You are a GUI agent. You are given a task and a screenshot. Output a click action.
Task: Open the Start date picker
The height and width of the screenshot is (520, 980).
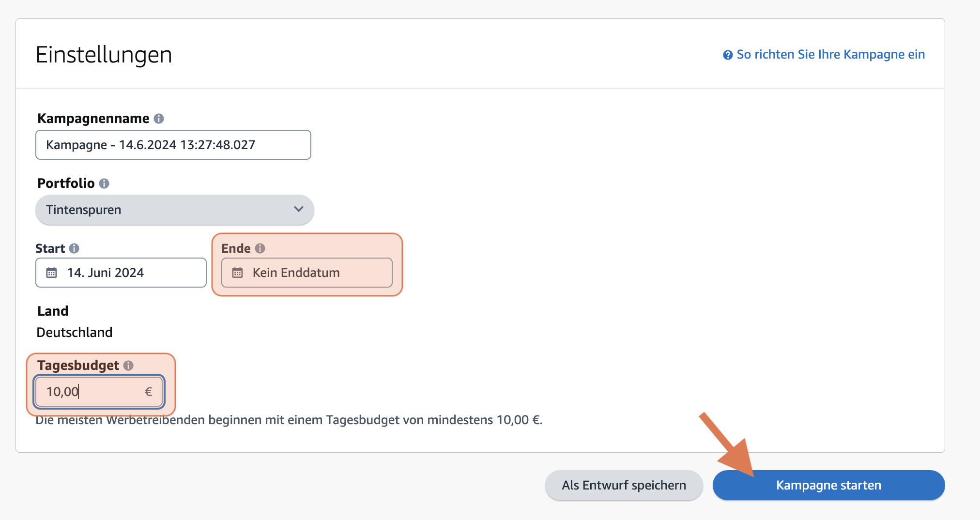click(120, 273)
